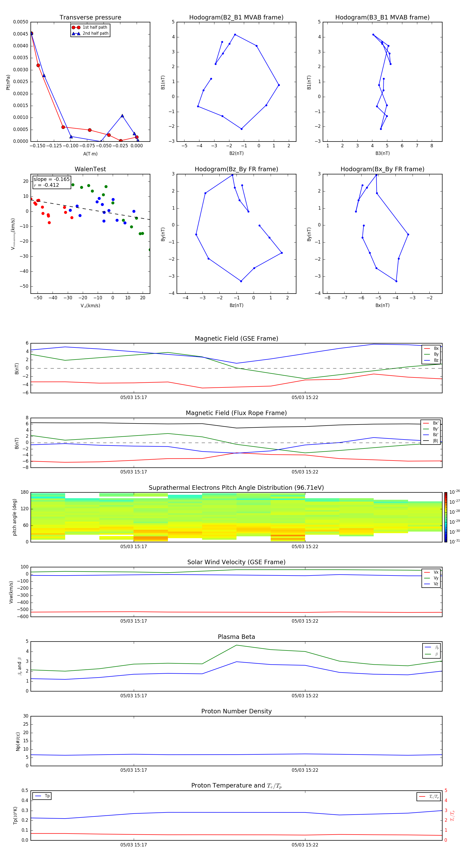Image resolution: width=473 pixels, height=868 pixels.
Task: Click the Suprathermal Electrons Pitch Angle Distribution title
Action: pos(236,488)
